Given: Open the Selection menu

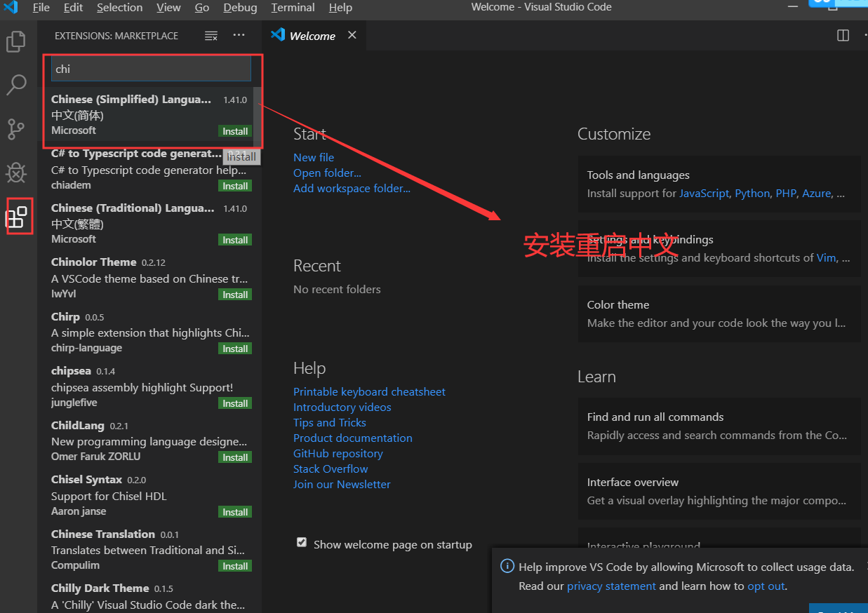Looking at the screenshot, I should [x=120, y=8].
